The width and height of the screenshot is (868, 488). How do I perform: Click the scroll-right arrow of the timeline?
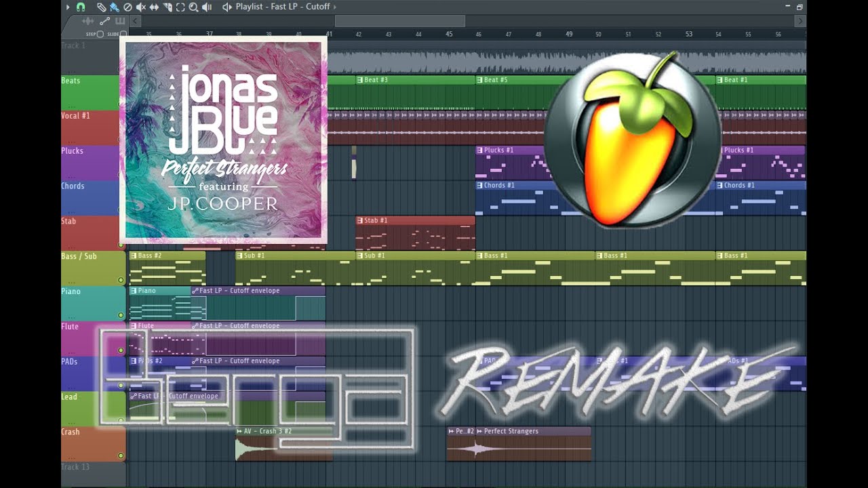(x=800, y=21)
